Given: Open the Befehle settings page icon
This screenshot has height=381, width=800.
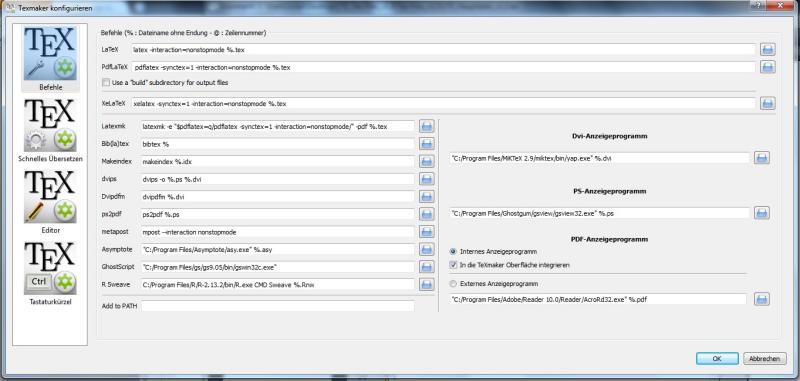Looking at the screenshot, I should 50,54.
